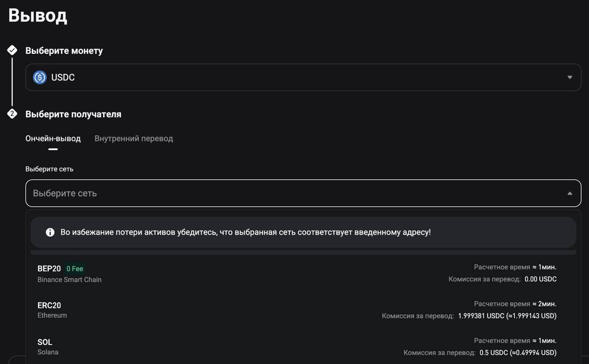The image size is (589, 364).
Task: Click the Binance Smart Chain subtitle
Action: [x=69, y=279]
